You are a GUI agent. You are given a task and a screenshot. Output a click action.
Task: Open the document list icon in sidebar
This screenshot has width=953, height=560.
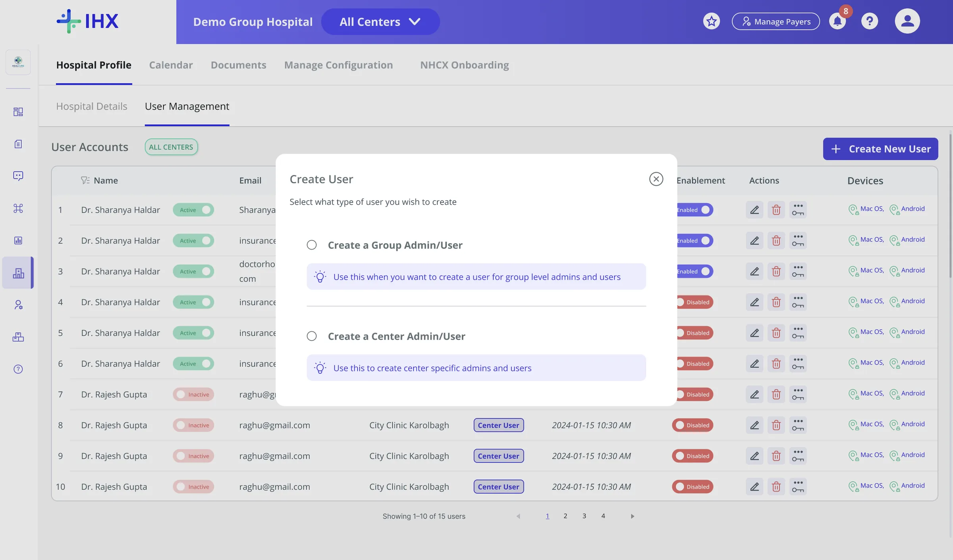click(x=18, y=144)
